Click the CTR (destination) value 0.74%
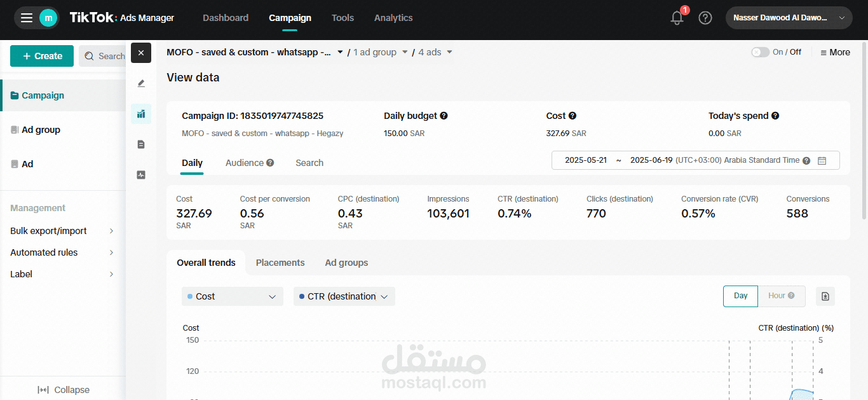 click(x=514, y=214)
